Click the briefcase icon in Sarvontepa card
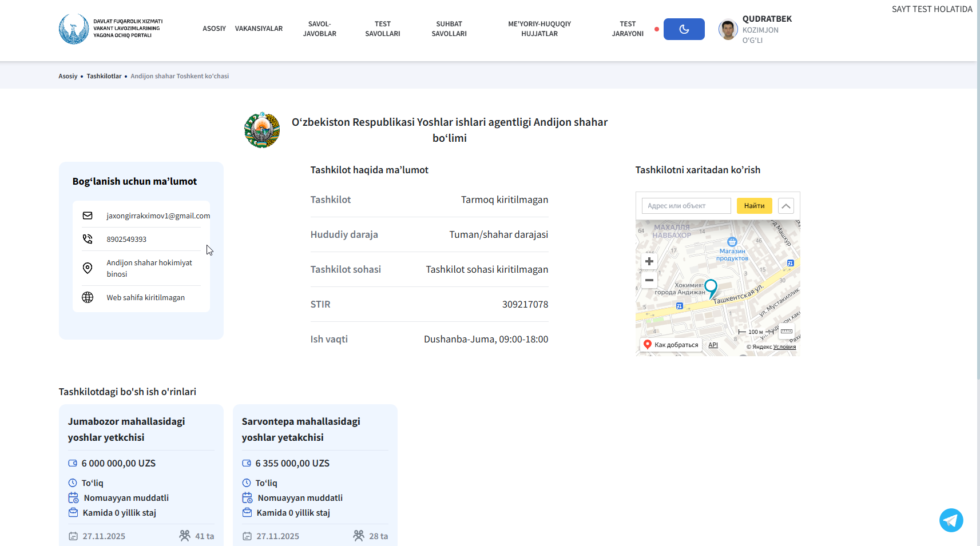Image resolution: width=980 pixels, height=546 pixels. click(247, 512)
